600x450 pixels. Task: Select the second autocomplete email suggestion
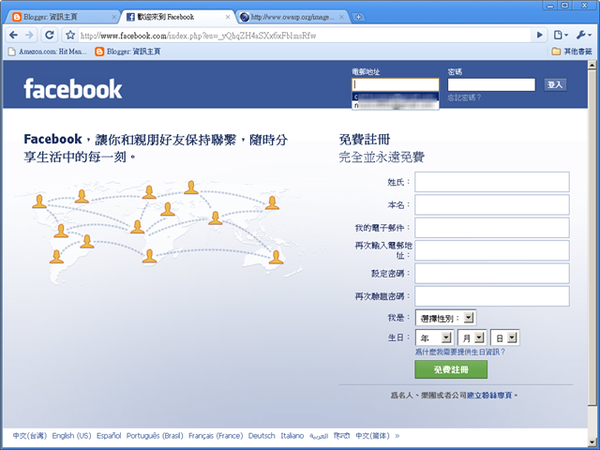pos(395,105)
